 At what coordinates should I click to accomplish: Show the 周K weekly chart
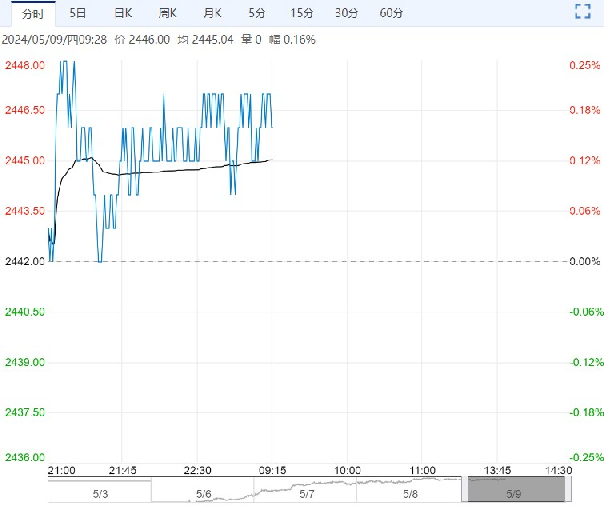tap(167, 13)
